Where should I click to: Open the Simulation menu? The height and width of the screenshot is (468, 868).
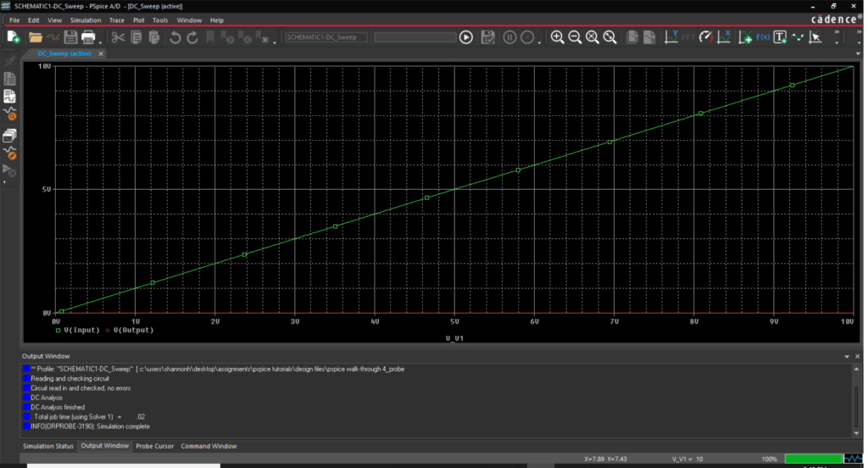click(86, 20)
